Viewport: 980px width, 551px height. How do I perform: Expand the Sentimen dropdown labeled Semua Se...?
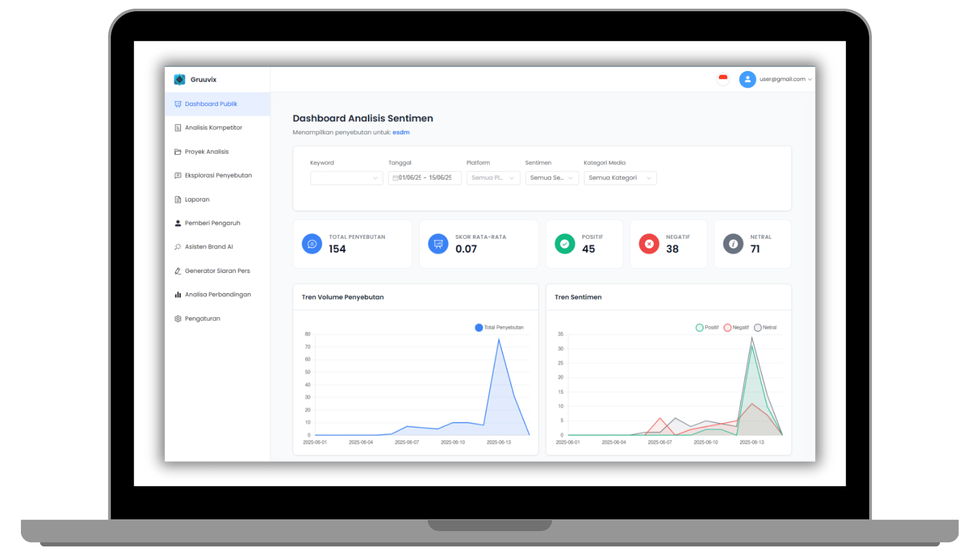pos(551,178)
